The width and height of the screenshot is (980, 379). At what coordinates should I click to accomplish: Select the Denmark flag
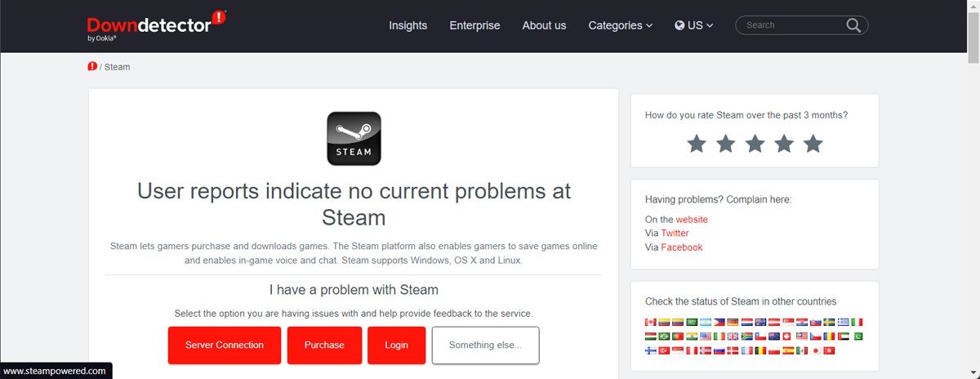tap(733, 350)
